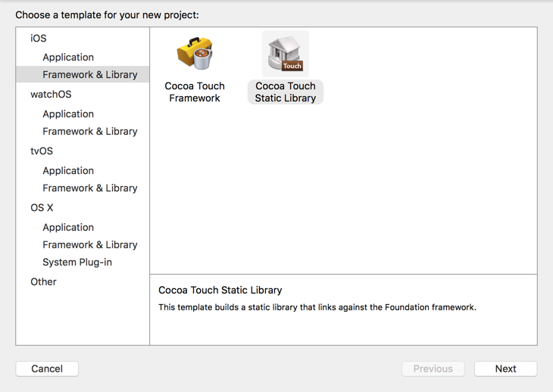Click the Next button

coord(506,369)
